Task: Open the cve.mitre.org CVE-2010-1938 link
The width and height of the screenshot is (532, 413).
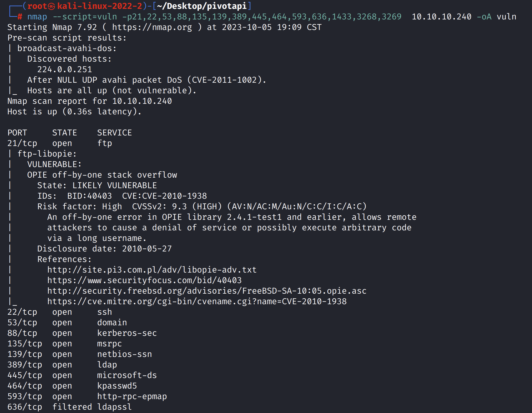Action: (197, 301)
